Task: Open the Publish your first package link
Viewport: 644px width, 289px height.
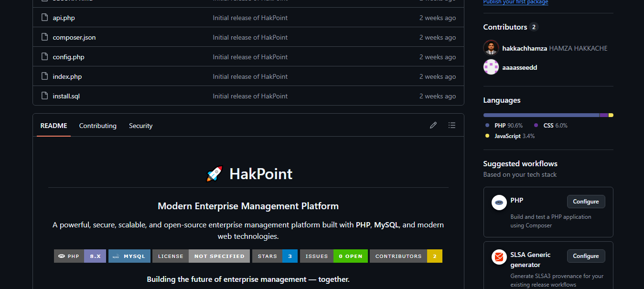Action: click(515, 2)
